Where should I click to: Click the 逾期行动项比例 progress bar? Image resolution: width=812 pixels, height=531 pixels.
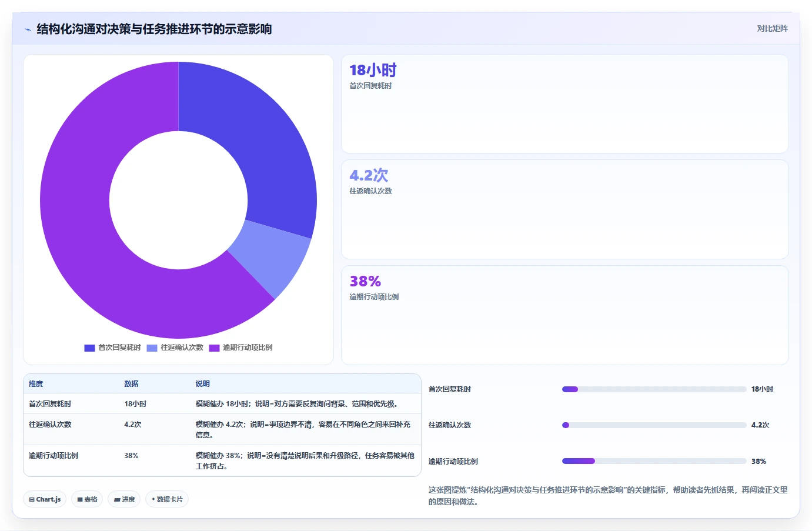654,461
